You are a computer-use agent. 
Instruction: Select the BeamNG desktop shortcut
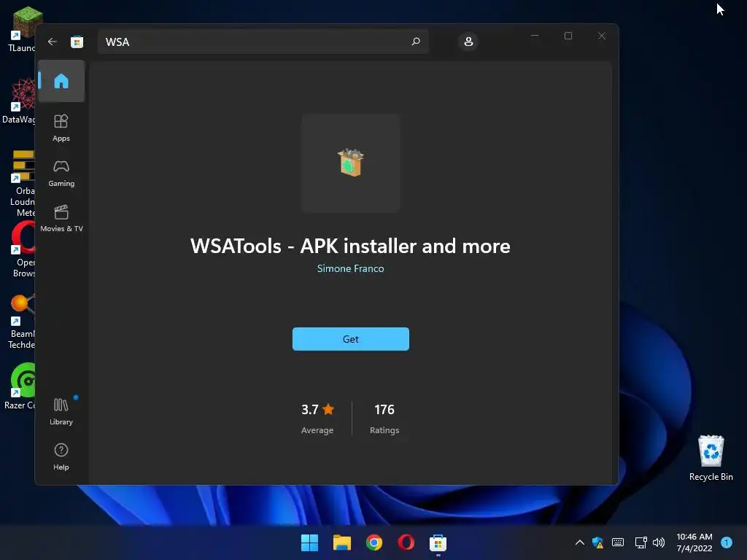tap(21, 322)
